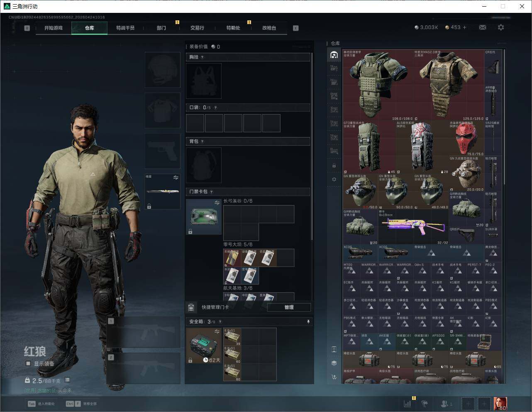Image resolution: width=532 pixels, height=412 pixels.
Task: Open warehouse sidebar gear settings icon
Action: (x=334, y=179)
